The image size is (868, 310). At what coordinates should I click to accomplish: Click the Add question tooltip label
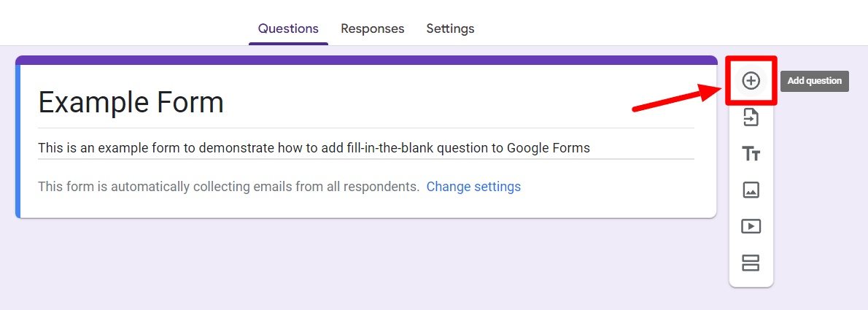(814, 81)
